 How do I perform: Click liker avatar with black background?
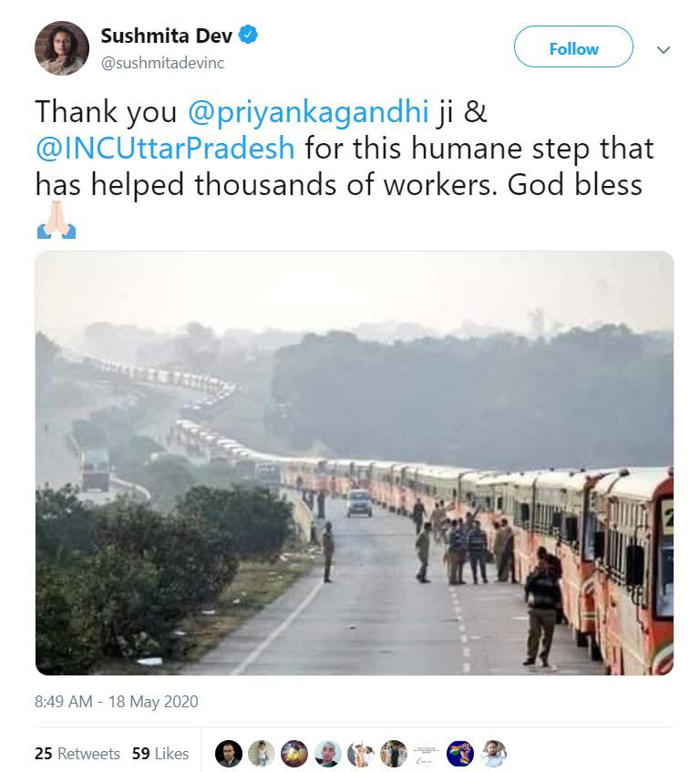tap(229, 754)
